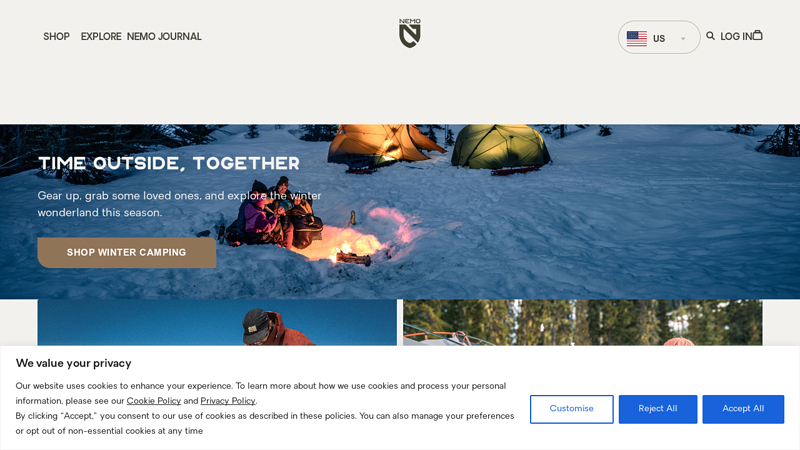
Task: Click the country dropdown arrow
Action: click(x=683, y=39)
